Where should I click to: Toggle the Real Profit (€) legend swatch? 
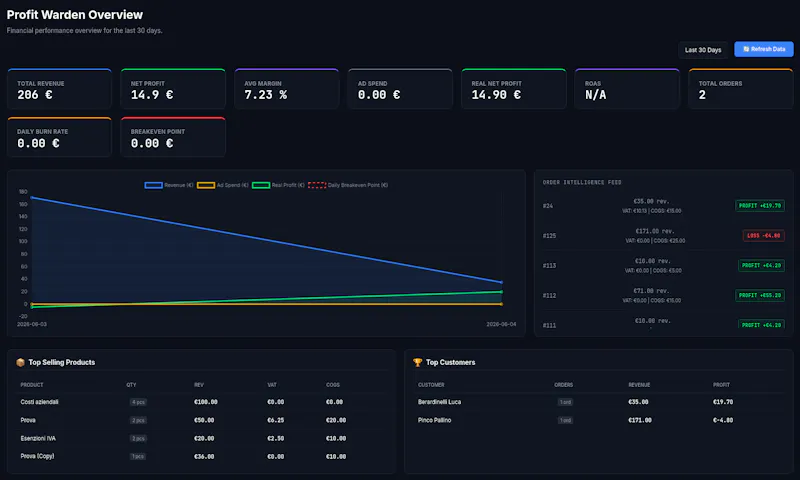tap(261, 185)
